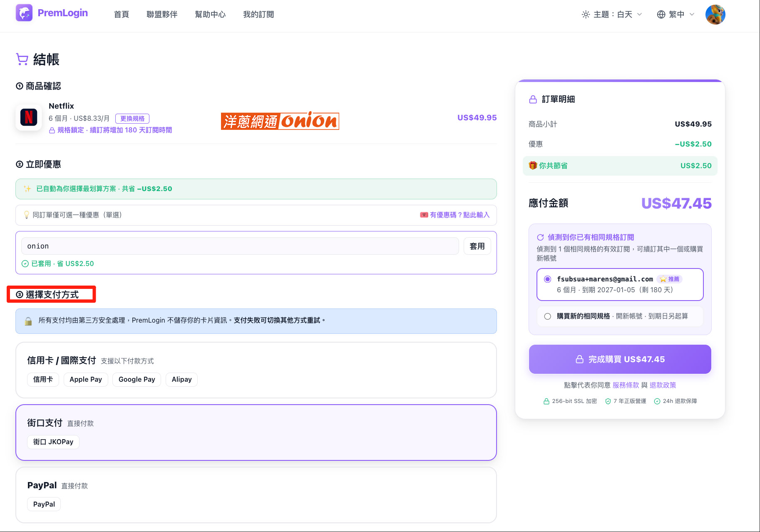
Task: Select 購買新的相同規格 radio option
Action: [x=620, y=316]
